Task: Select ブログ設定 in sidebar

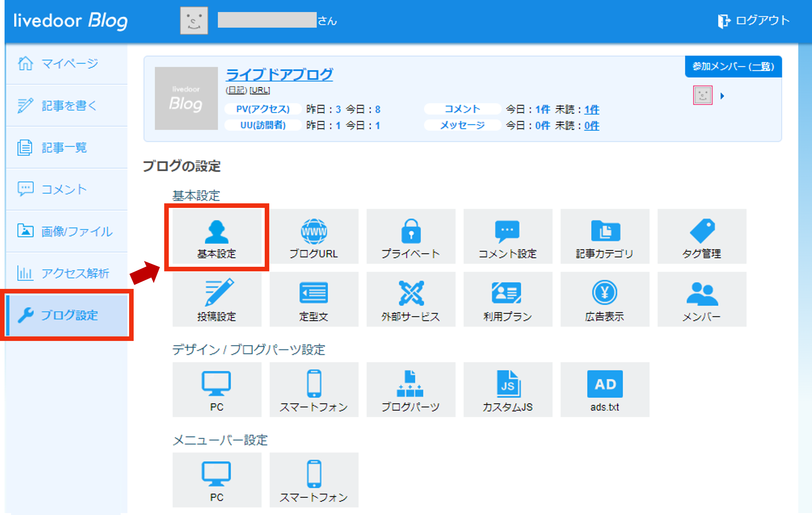Action: [67, 315]
